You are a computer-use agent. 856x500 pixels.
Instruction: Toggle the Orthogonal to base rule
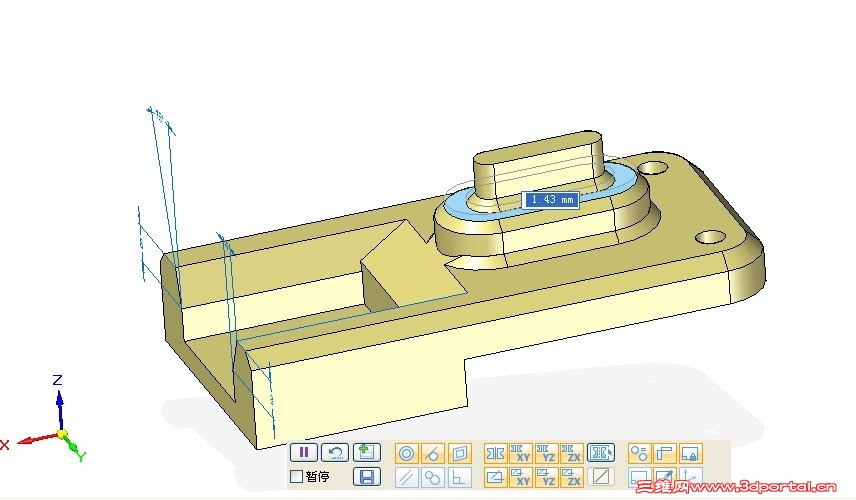665,453
